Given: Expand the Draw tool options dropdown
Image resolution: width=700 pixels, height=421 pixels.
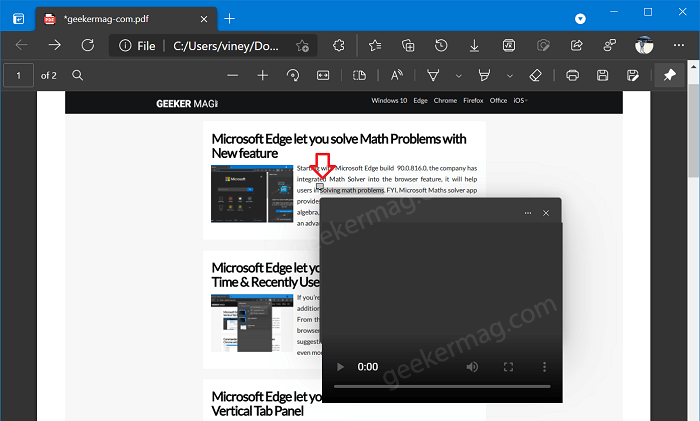Looking at the screenshot, I should [458, 76].
